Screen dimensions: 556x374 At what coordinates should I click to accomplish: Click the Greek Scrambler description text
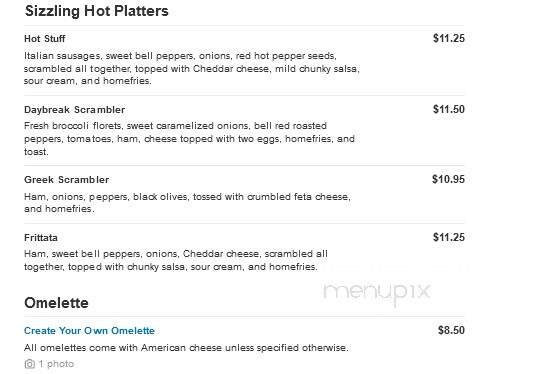click(x=187, y=203)
